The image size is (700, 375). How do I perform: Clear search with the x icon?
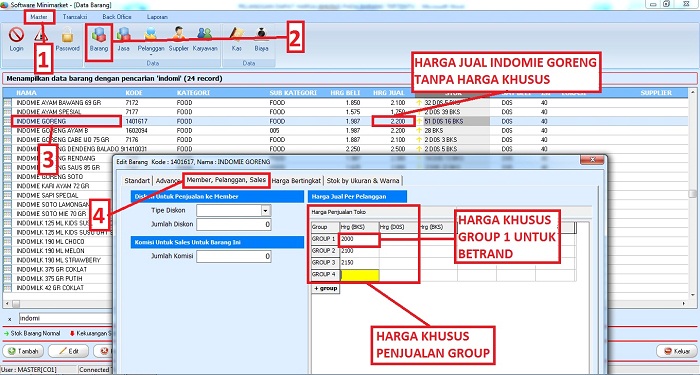(x=9, y=319)
